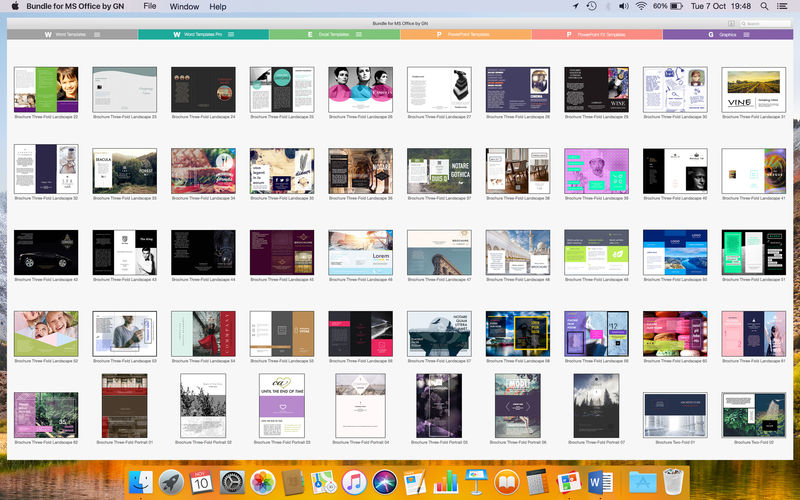
Task: Click the Wi-Fi status icon
Action: point(641,6)
